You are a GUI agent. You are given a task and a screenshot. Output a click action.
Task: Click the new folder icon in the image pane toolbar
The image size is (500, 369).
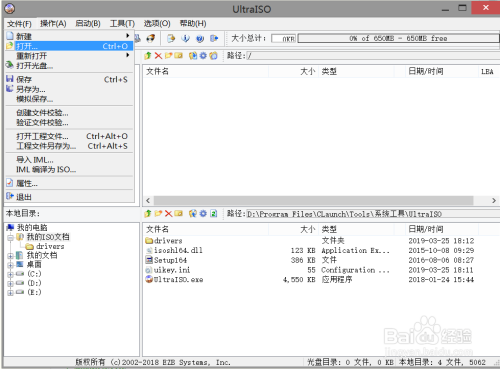[169, 55]
